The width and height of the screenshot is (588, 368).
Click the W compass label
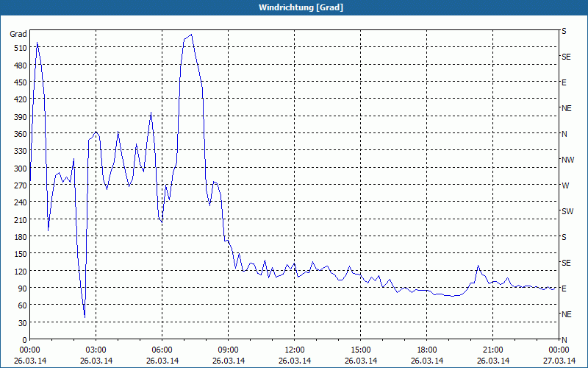point(565,185)
